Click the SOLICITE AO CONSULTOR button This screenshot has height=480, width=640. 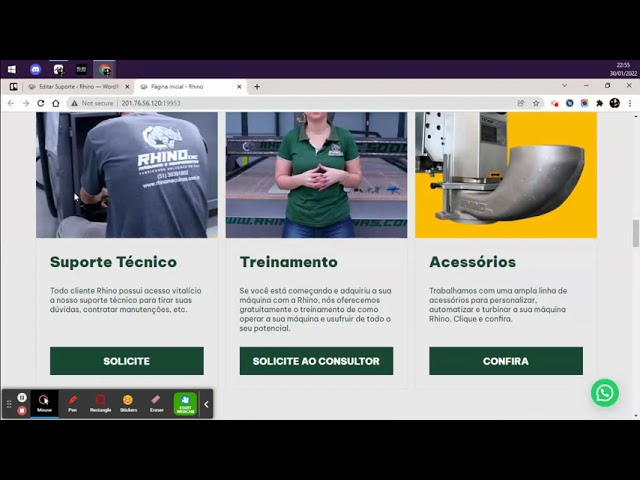316,361
